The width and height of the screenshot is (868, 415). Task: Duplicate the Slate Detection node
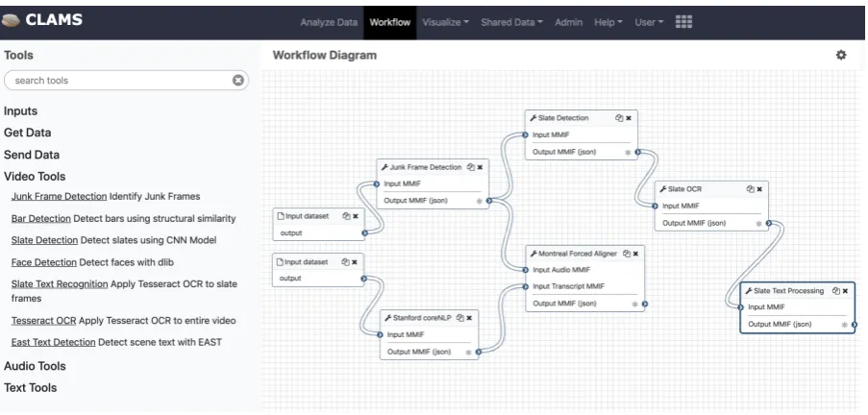coord(619,118)
